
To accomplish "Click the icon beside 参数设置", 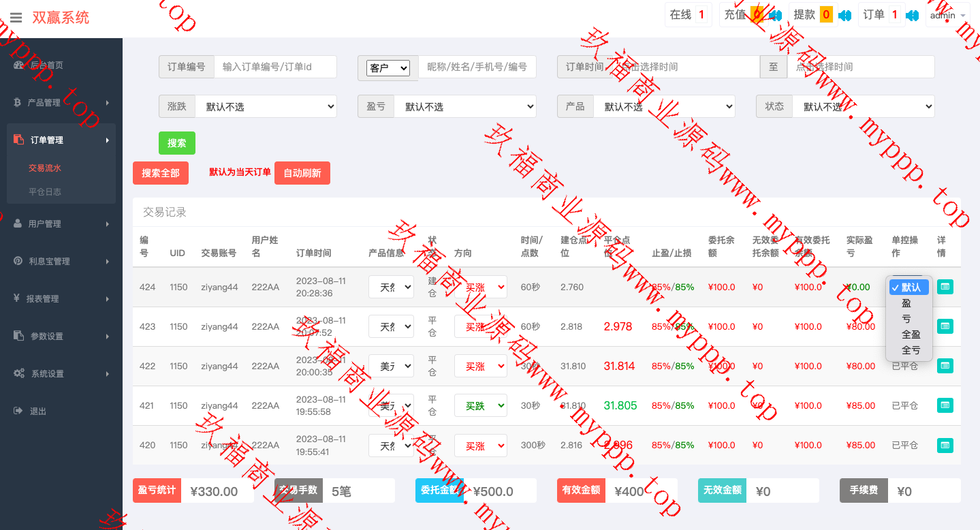I will [x=18, y=336].
